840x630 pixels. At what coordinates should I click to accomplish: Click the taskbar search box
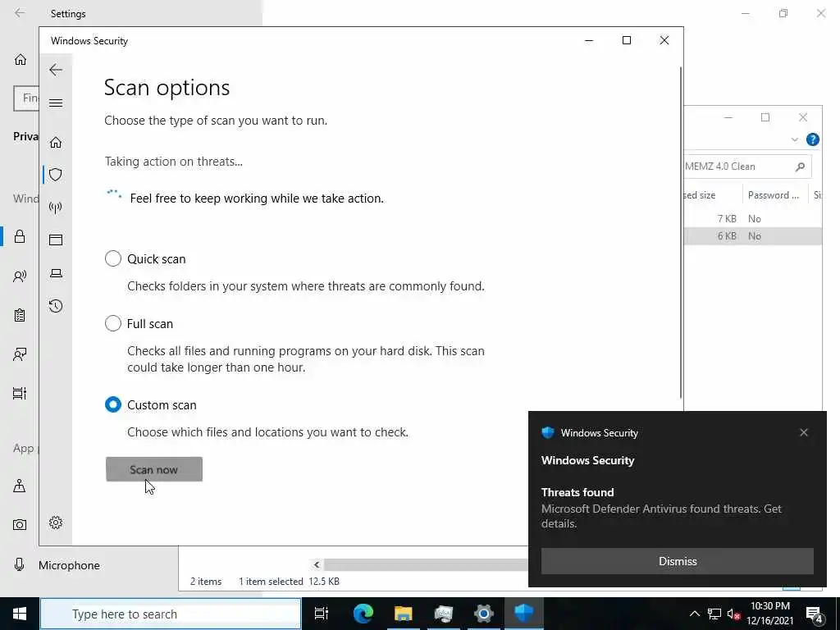(171, 614)
